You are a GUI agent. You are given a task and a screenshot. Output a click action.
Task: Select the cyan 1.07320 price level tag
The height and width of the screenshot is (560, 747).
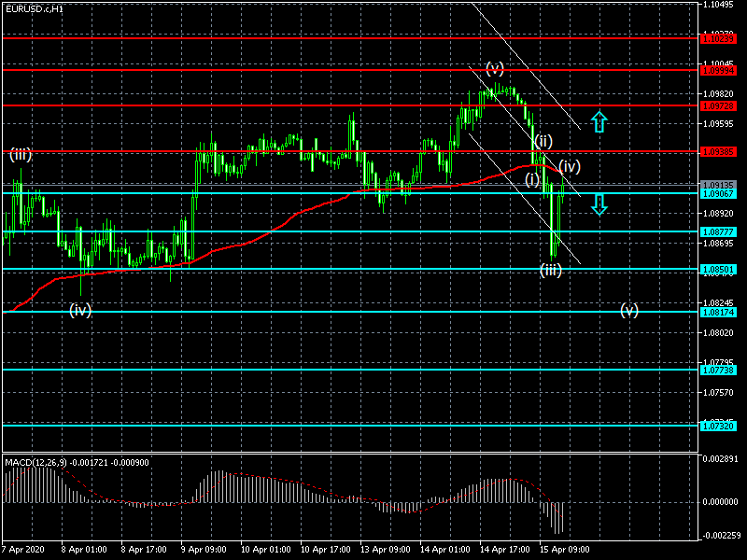pos(717,426)
